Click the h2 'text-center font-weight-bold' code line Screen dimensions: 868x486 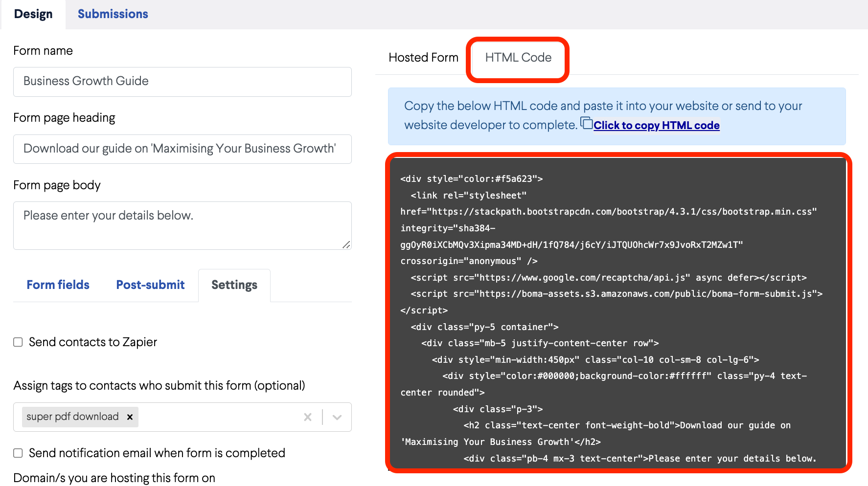coord(627,425)
